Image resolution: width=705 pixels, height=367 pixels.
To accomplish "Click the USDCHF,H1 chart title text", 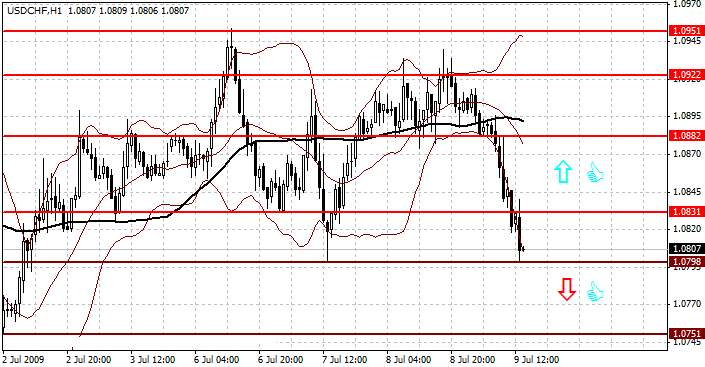I will coord(34,10).
